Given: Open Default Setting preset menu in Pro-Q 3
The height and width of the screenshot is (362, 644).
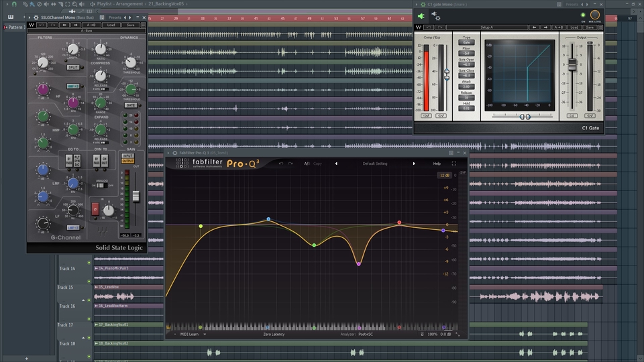Looking at the screenshot, I should pos(375,164).
